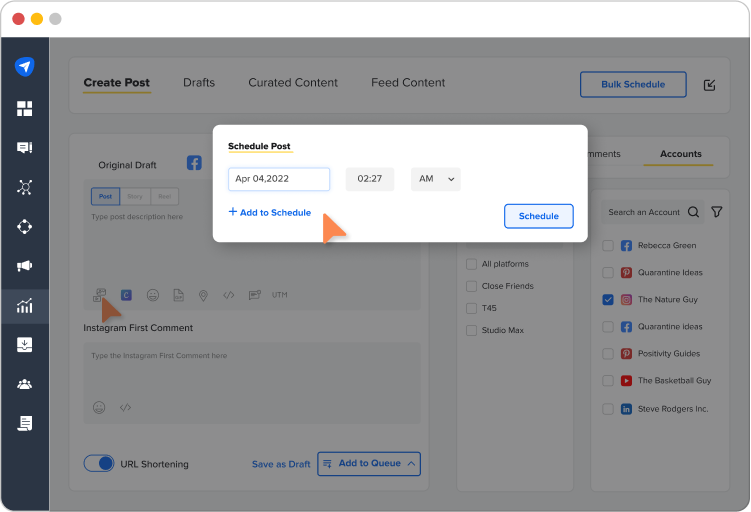Toggle the URL Shortening switch
Image resolution: width=751 pixels, height=512 pixels.
click(x=99, y=464)
